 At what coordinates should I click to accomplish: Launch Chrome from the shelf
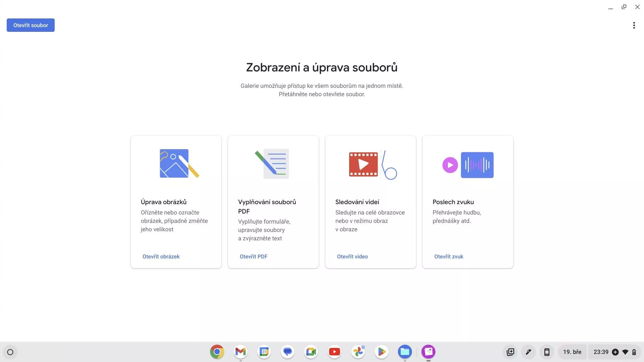point(217,352)
